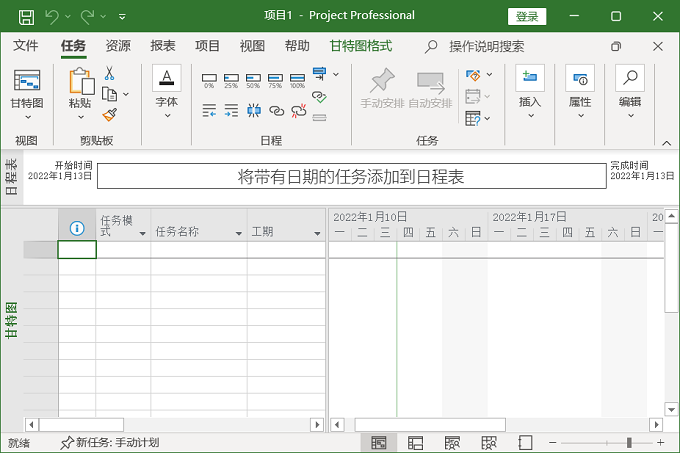This screenshot has width=680, height=453.
Task: Select the first empty task row cell
Action: pyautogui.click(x=77, y=250)
